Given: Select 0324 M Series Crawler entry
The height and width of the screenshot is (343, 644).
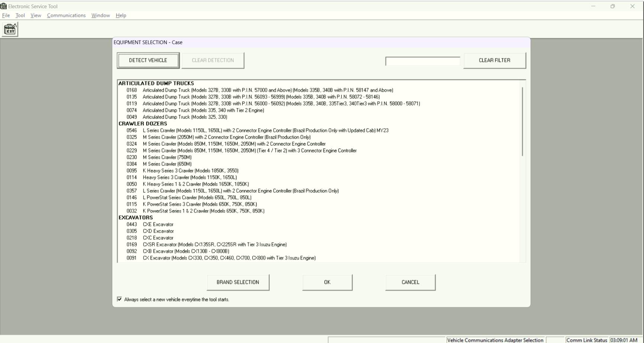Looking at the screenshot, I should coord(226,144).
